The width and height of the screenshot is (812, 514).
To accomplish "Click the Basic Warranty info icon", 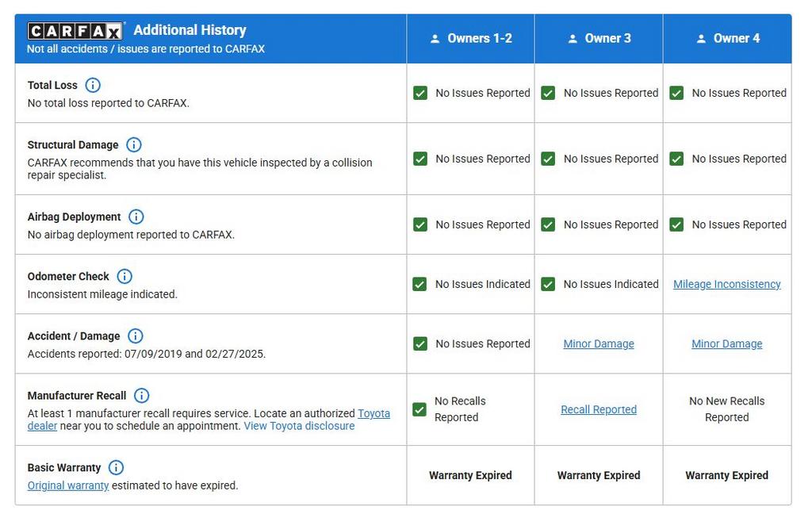I will pyautogui.click(x=116, y=467).
